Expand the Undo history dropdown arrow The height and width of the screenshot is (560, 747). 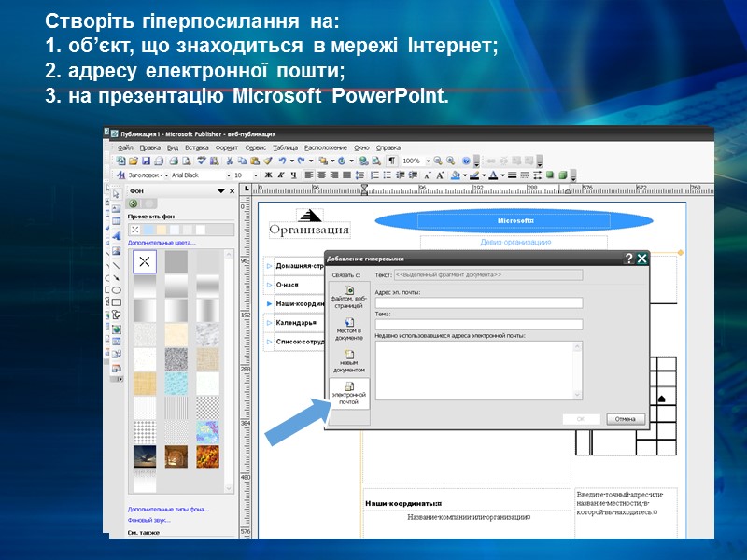click(292, 161)
